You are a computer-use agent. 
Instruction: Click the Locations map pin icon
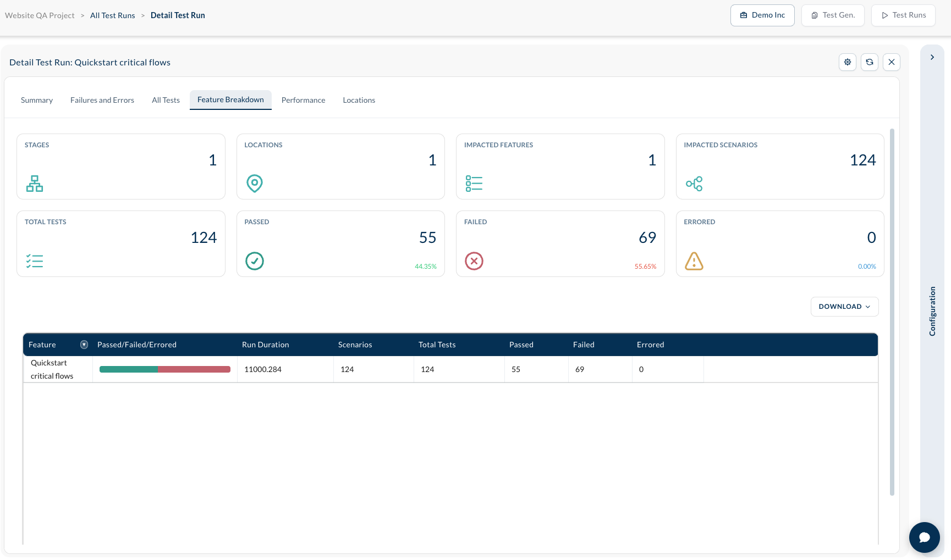pos(255,184)
